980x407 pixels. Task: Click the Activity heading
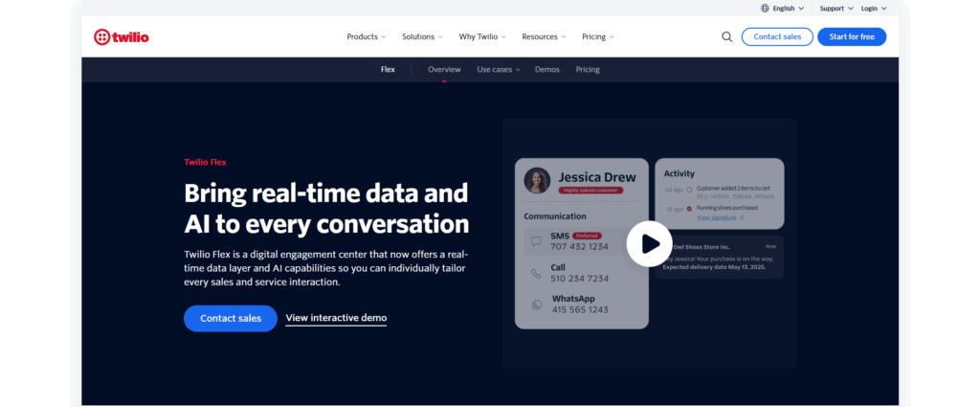[x=679, y=173]
